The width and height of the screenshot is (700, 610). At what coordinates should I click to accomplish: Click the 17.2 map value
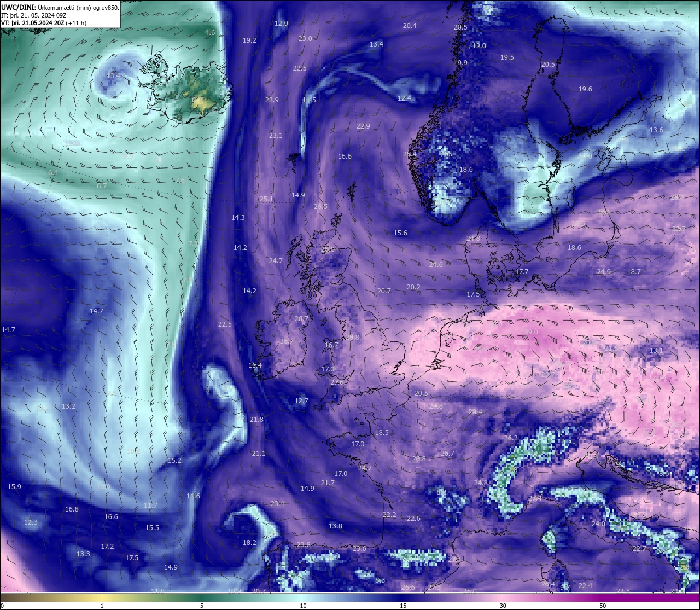coord(107,547)
